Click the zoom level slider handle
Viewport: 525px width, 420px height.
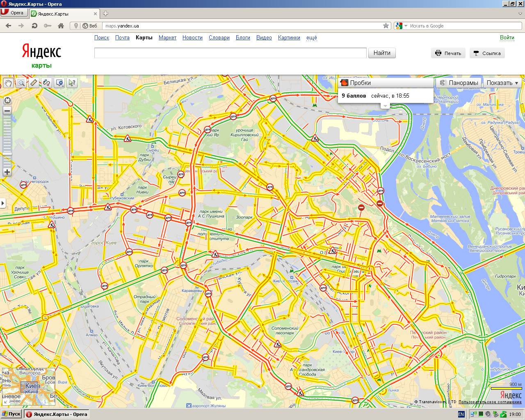tap(7, 154)
